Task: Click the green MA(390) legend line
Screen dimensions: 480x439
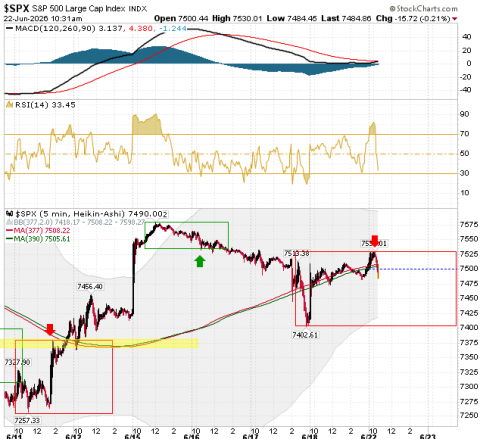Action: pyautogui.click(x=9, y=239)
